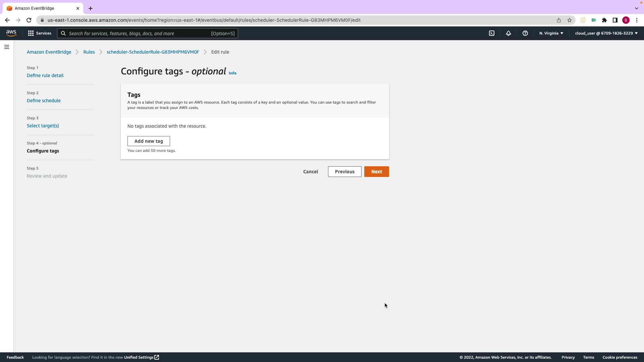The width and height of the screenshot is (644, 362).
Task: Open AWS CloudShell terminal icon
Action: (492, 33)
